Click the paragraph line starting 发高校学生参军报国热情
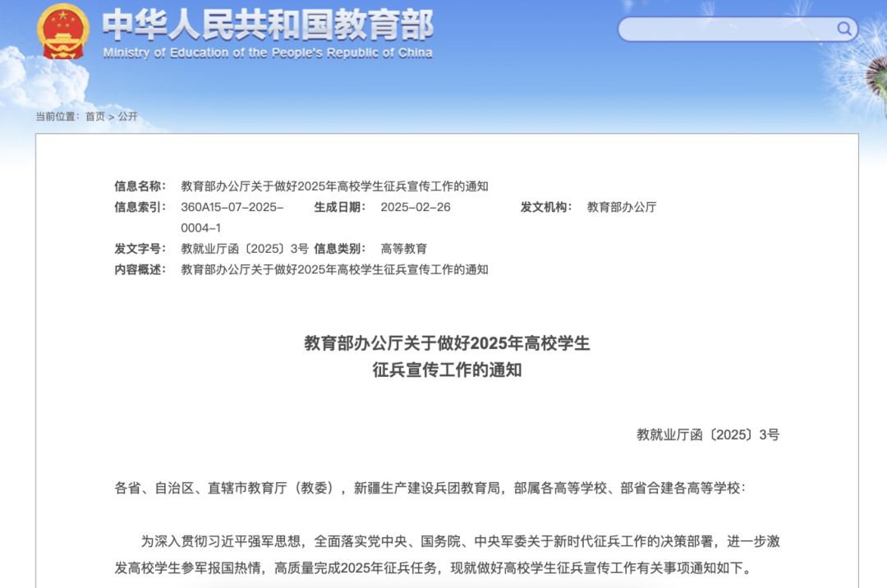Image resolution: width=887 pixels, height=588 pixels. coord(434,567)
